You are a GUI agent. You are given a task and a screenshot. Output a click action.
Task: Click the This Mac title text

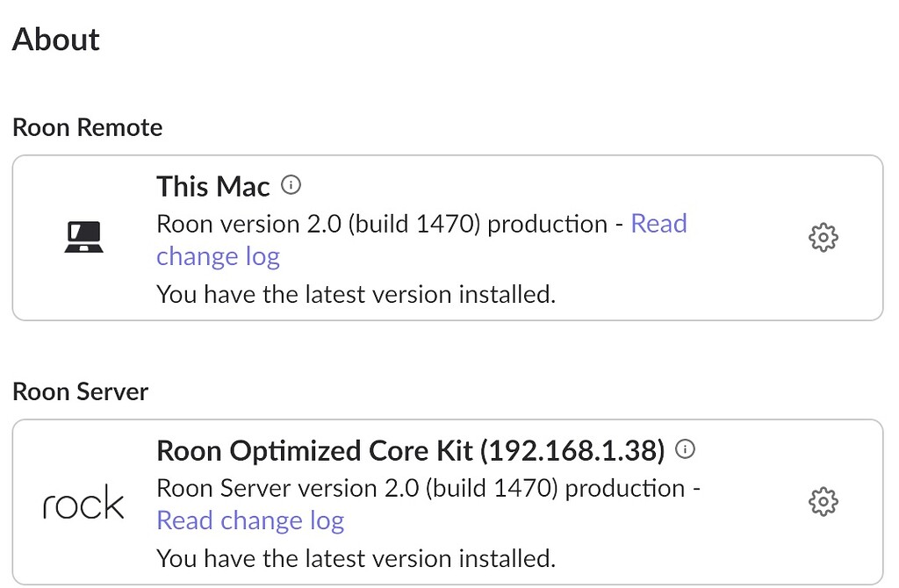point(212,186)
